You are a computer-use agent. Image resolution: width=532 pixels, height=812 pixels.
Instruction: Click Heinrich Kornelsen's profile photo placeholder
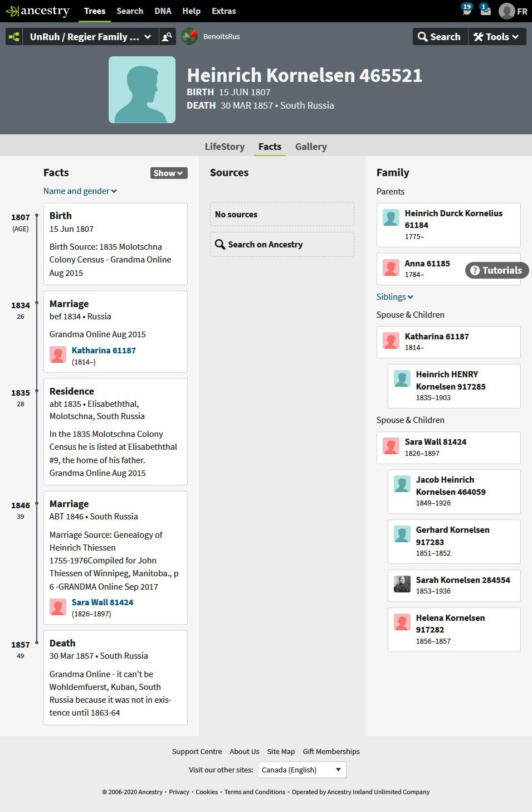[x=142, y=90]
